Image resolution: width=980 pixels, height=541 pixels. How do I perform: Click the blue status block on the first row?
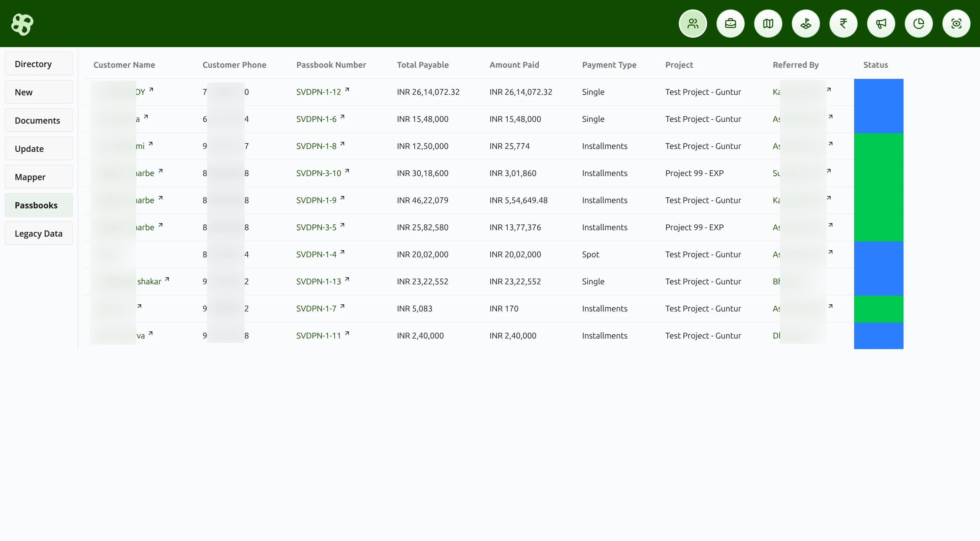click(x=879, y=92)
